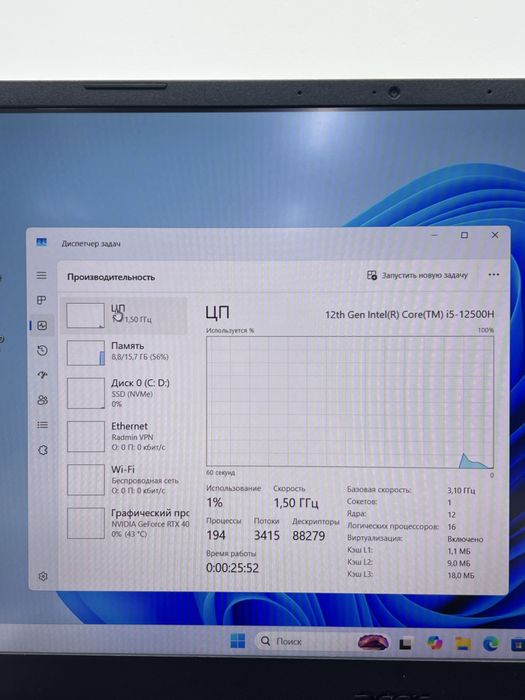This screenshot has height=700, width=525.
Task: Click the Виртуализация Включено value
Action: coord(465,539)
